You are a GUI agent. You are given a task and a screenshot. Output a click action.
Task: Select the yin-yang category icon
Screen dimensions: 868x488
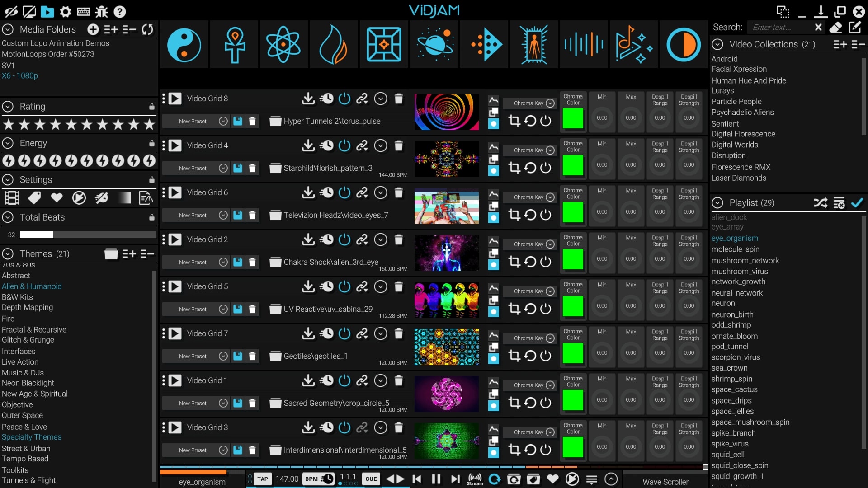tap(184, 44)
